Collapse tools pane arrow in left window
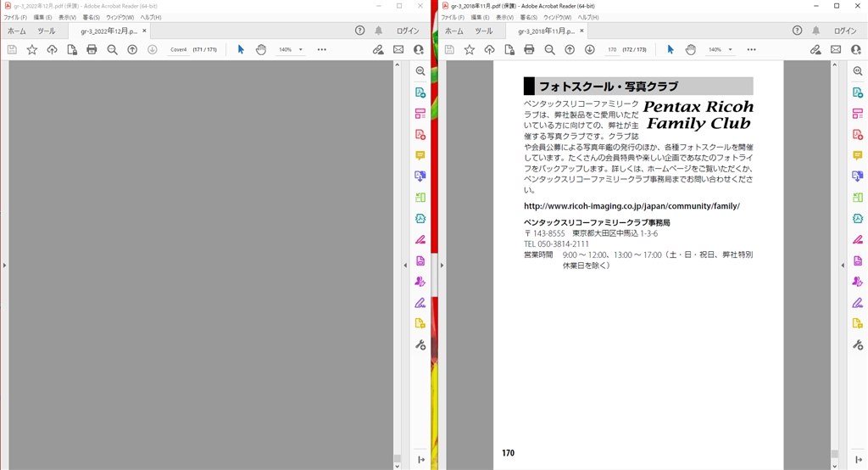The width and height of the screenshot is (868, 470). (x=405, y=266)
